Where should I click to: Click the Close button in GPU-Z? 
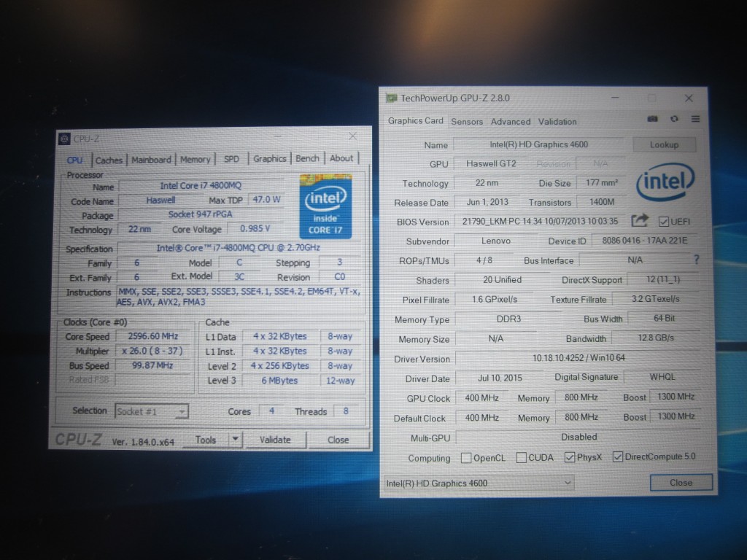click(681, 483)
